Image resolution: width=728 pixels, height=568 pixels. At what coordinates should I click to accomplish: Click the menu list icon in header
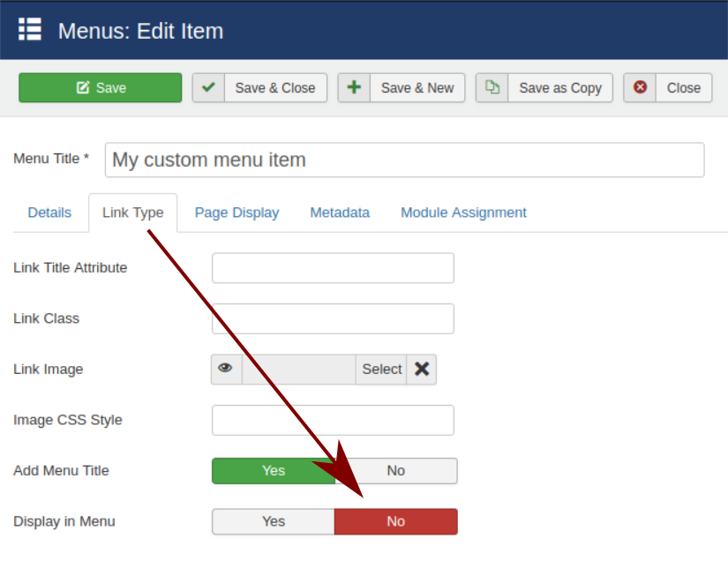pyautogui.click(x=30, y=30)
